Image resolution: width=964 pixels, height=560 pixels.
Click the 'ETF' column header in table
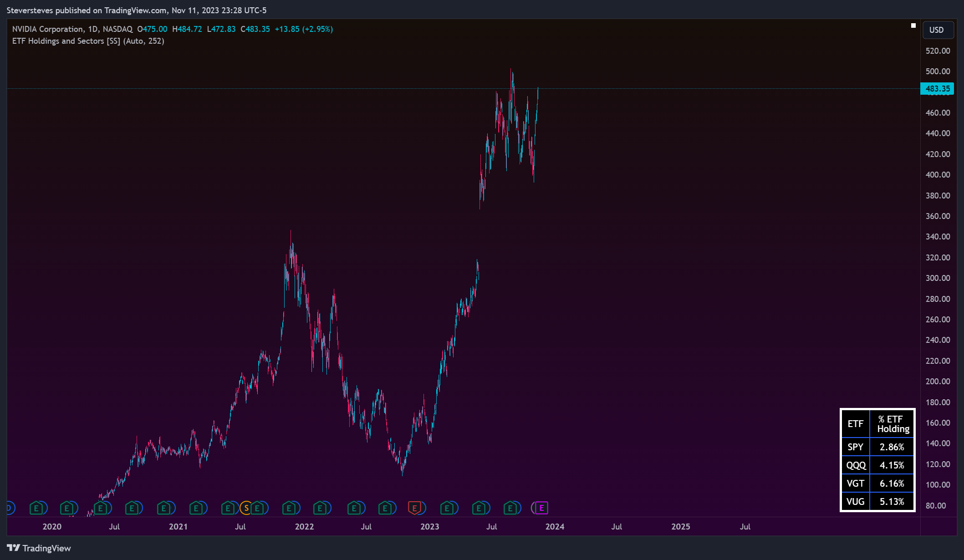(x=856, y=424)
